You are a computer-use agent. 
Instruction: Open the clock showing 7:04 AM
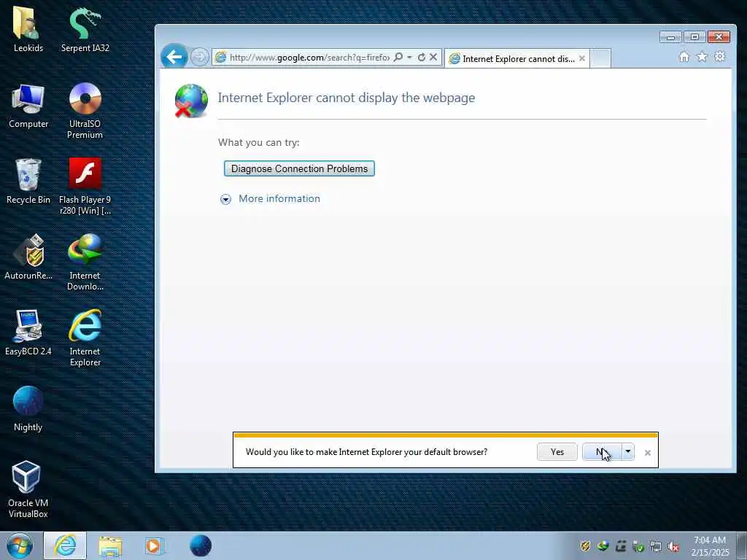click(x=710, y=546)
